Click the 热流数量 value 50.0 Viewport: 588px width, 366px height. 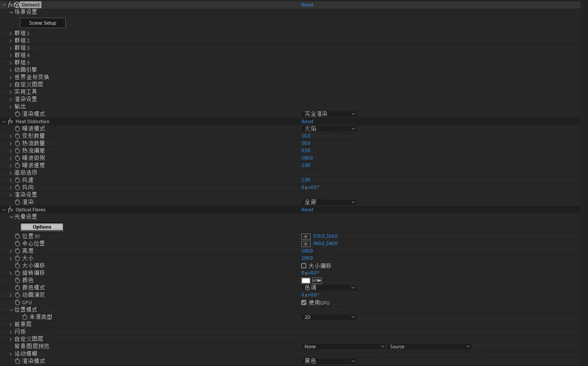tap(306, 143)
